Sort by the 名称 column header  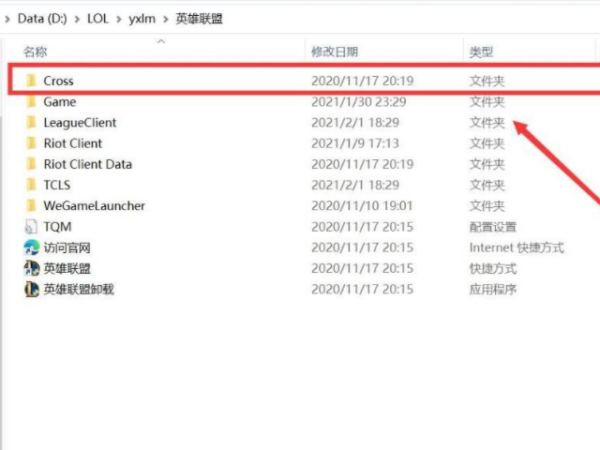tap(35, 52)
